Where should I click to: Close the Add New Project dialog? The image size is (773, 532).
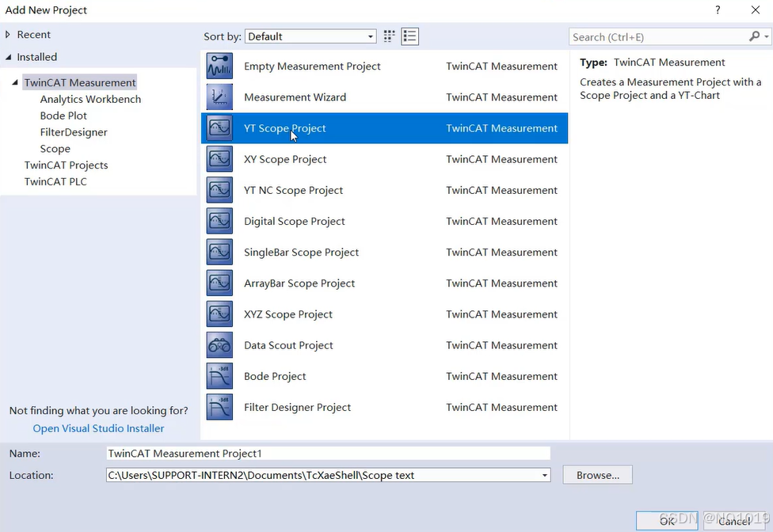click(x=756, y=9)
